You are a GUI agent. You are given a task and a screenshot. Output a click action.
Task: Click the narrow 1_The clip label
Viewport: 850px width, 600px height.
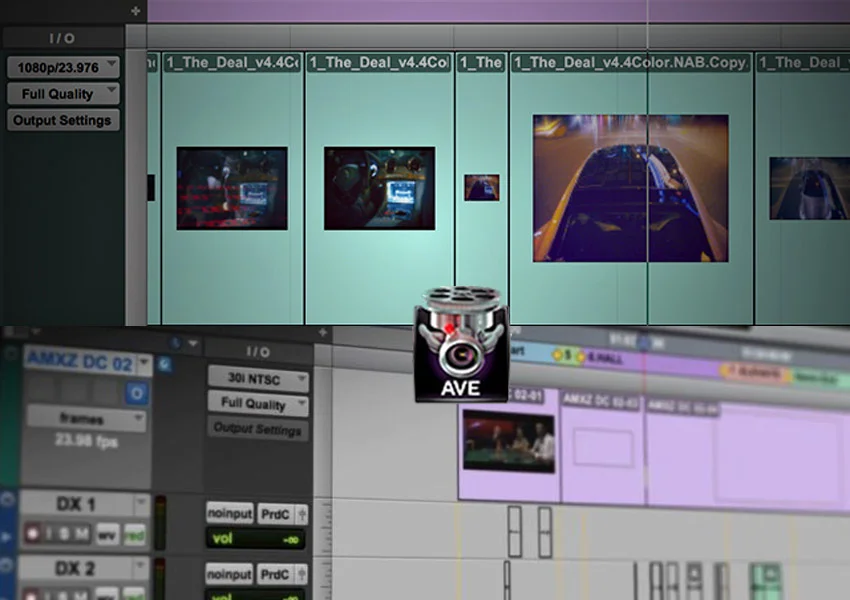click(x=481, y=63)
